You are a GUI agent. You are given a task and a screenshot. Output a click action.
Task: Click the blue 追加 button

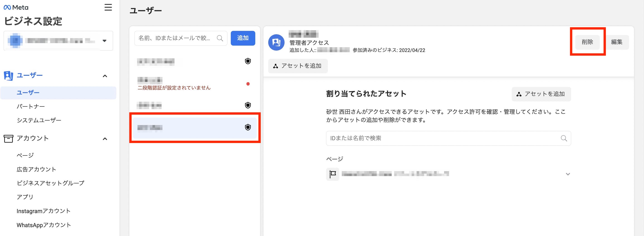click(x=243, y=38)
